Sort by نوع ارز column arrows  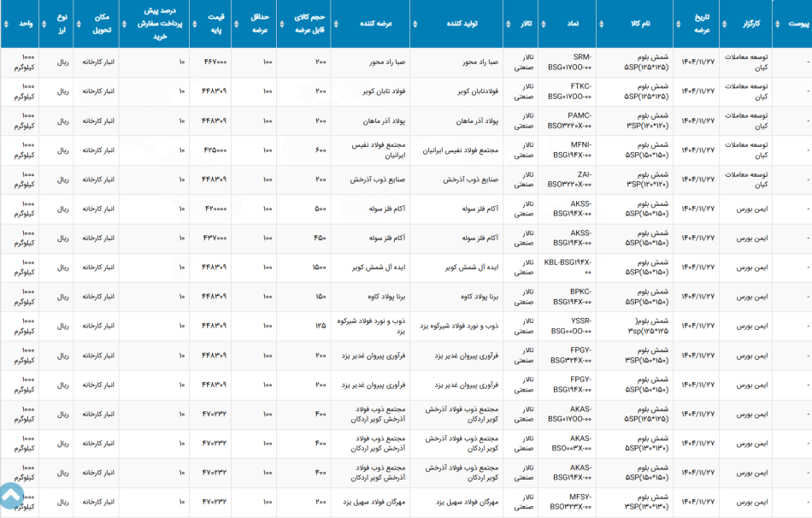44,24
